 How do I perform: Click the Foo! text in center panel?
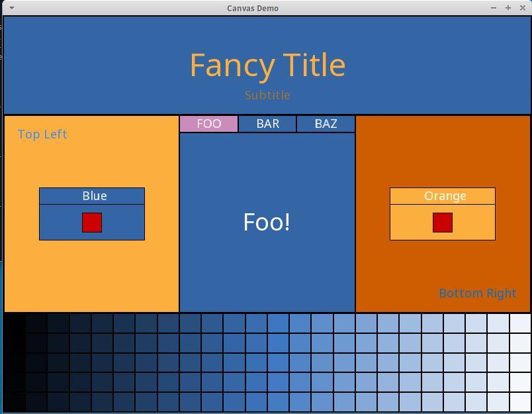(267, 222)
